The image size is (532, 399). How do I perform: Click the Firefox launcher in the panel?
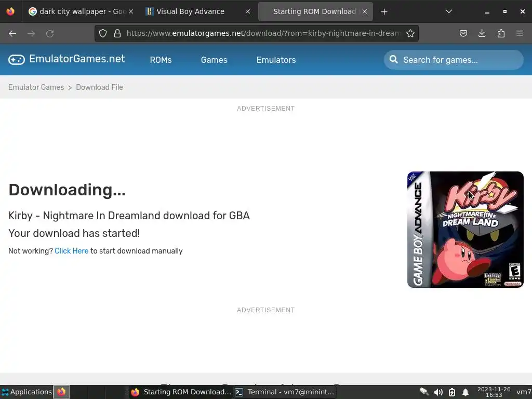[61, 392]
